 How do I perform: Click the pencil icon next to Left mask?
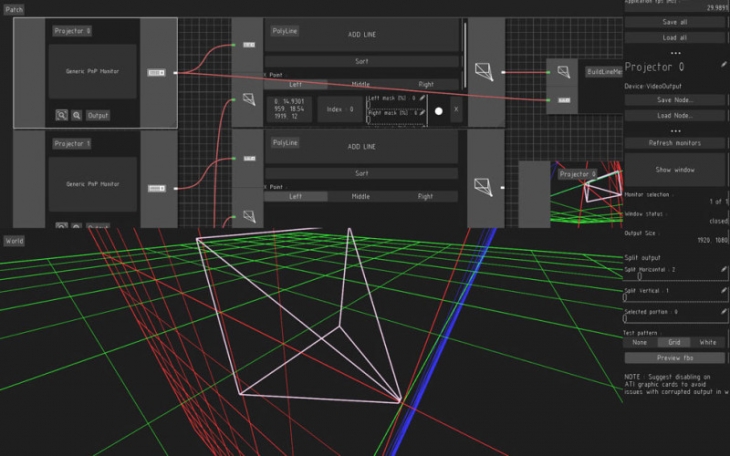(x=423, y=99)
